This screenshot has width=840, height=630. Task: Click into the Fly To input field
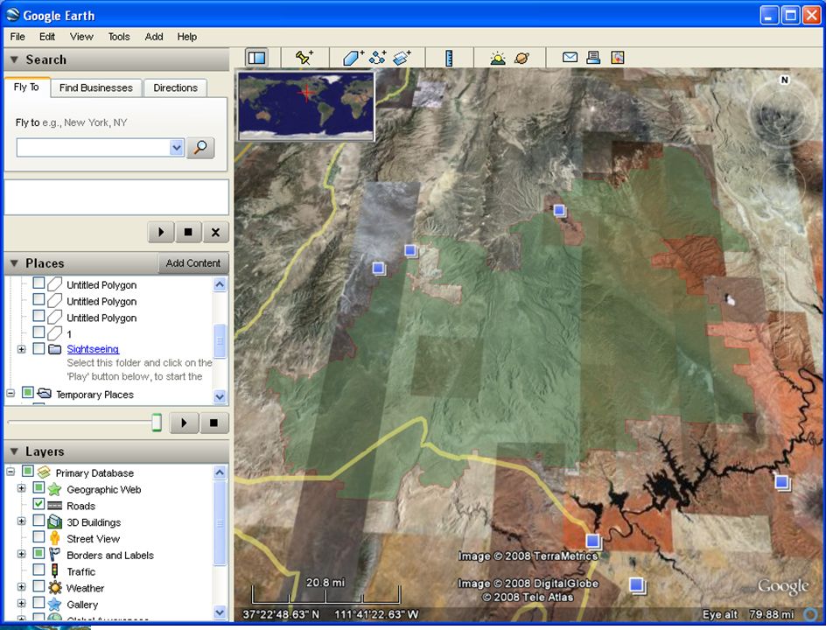coord(94,147)
